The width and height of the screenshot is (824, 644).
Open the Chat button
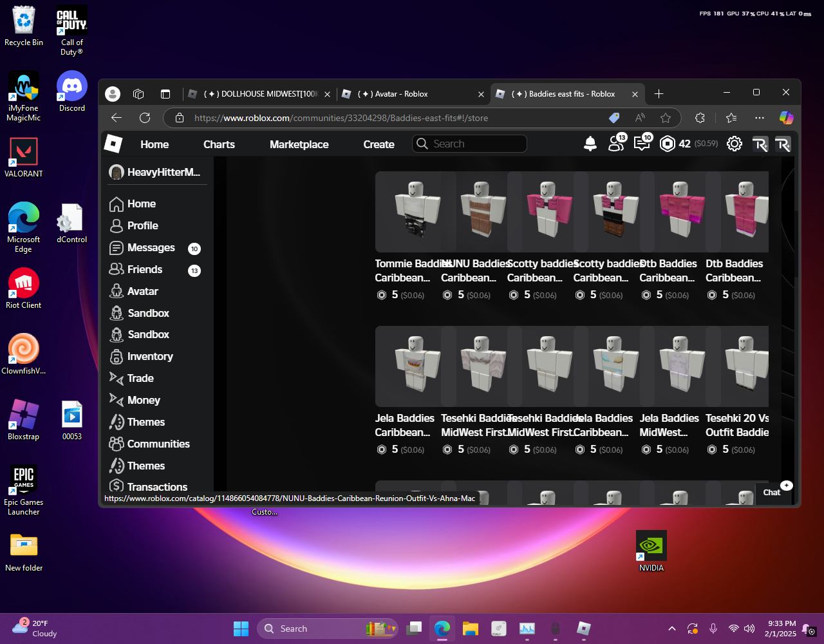click(x=772, y=493)
